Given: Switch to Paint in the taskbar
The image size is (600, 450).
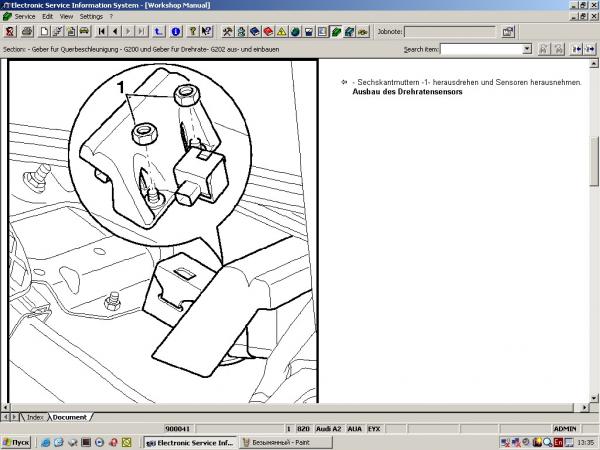Looking at the screenshot, I should pyautogui.click(x=285, y=442).
